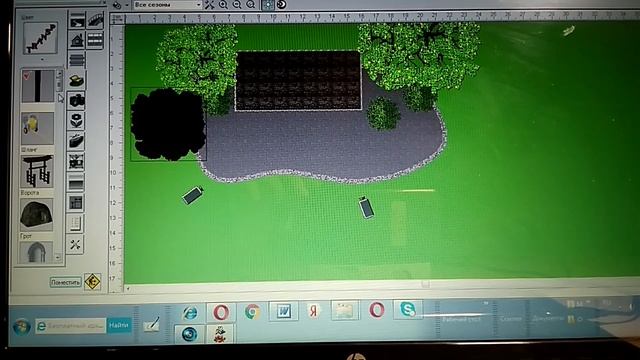
Task: Click the paint palette icon in top toolbar
Action: pyautogui.click(x=117, y=5)
